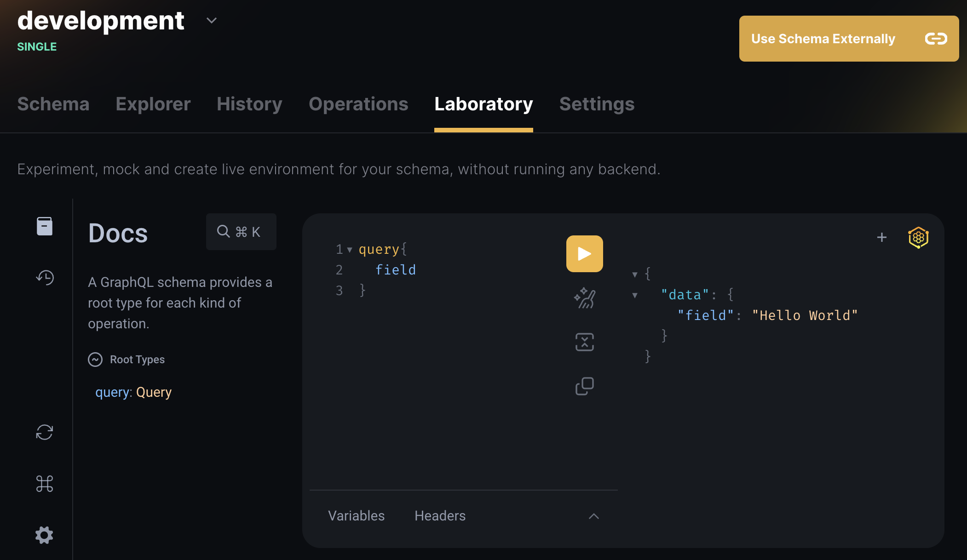Click the merge fragments icon
This screenshot has height=560, width=967.
[584, 342]
